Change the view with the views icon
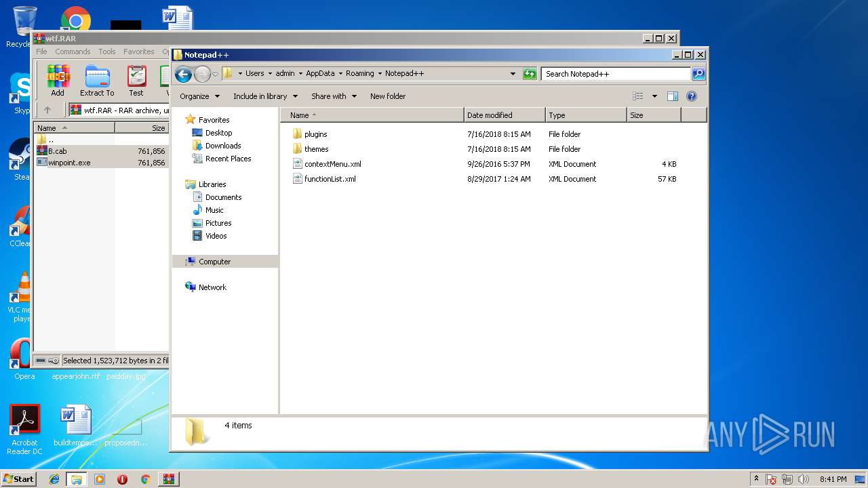 [x=637, y=96]
